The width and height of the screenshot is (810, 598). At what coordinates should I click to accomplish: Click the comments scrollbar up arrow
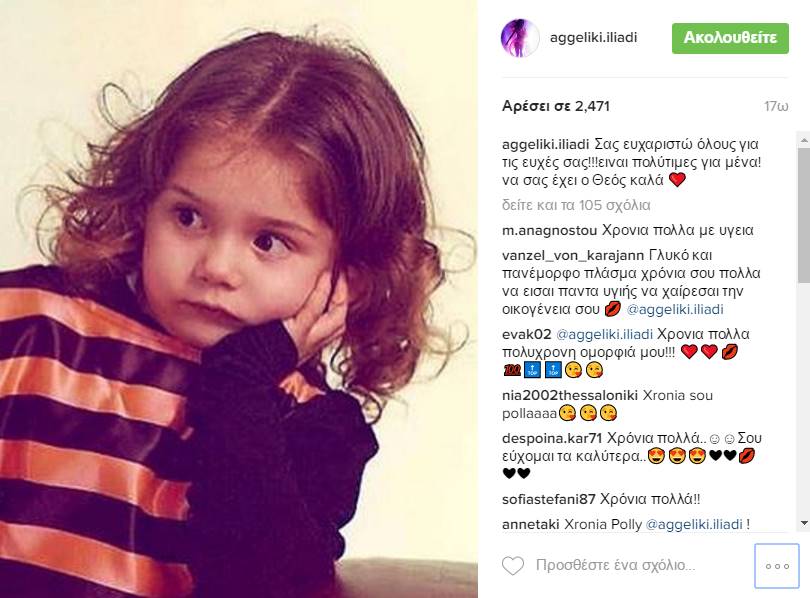coord(804,140)
